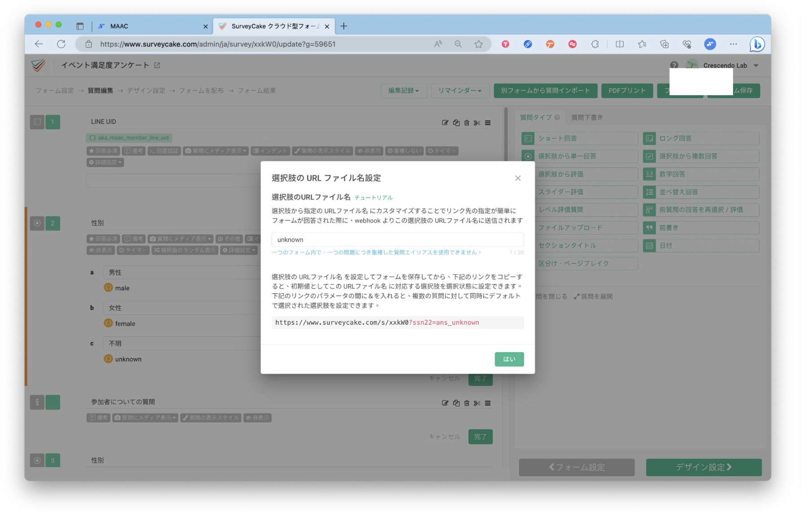Open the チュートリアル link in the dialog
The image size is (812, 512).
click(x=373, y=198)
